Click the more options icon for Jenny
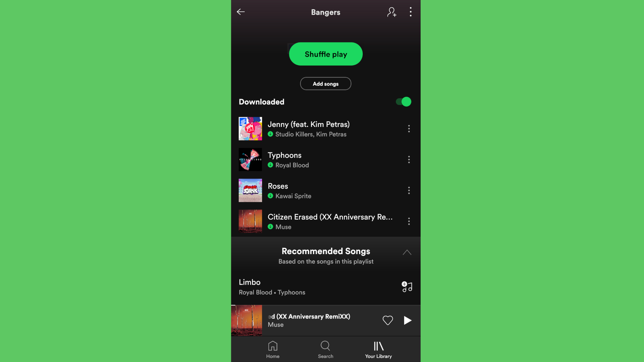644x362 pixels. [409, 129]
